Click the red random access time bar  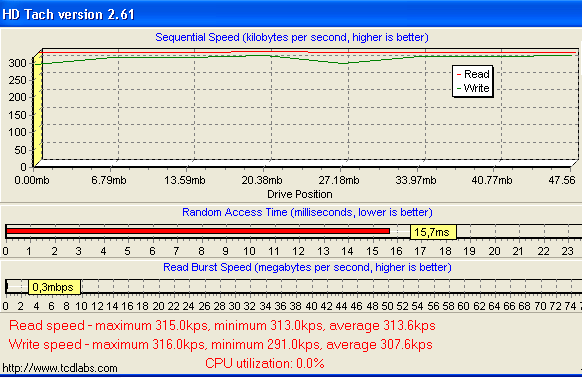198,231
